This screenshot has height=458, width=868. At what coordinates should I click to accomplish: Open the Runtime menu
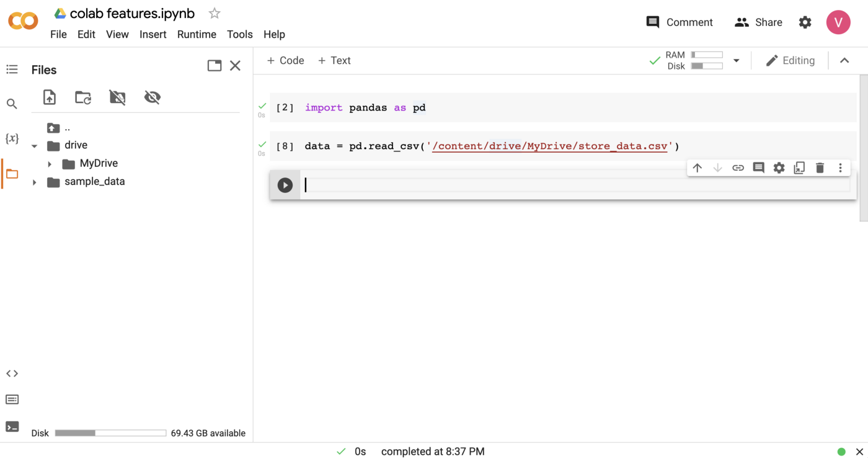[x=197, y=34]
